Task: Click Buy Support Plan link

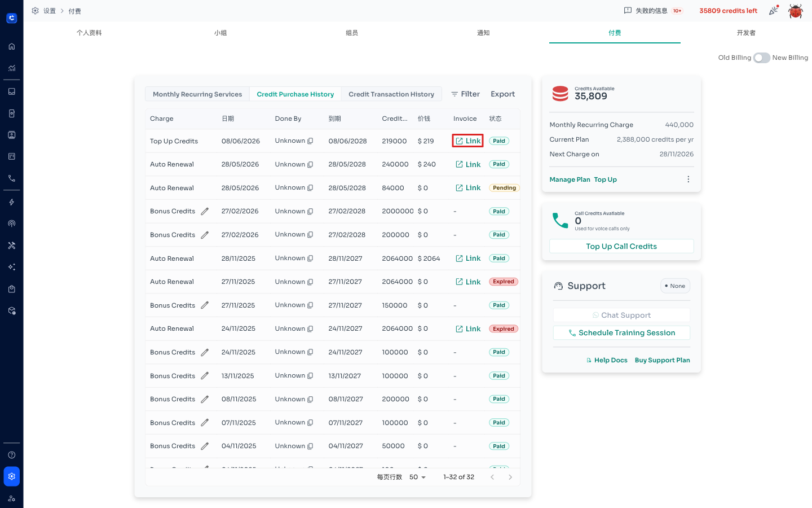Action: pos(662,360)
